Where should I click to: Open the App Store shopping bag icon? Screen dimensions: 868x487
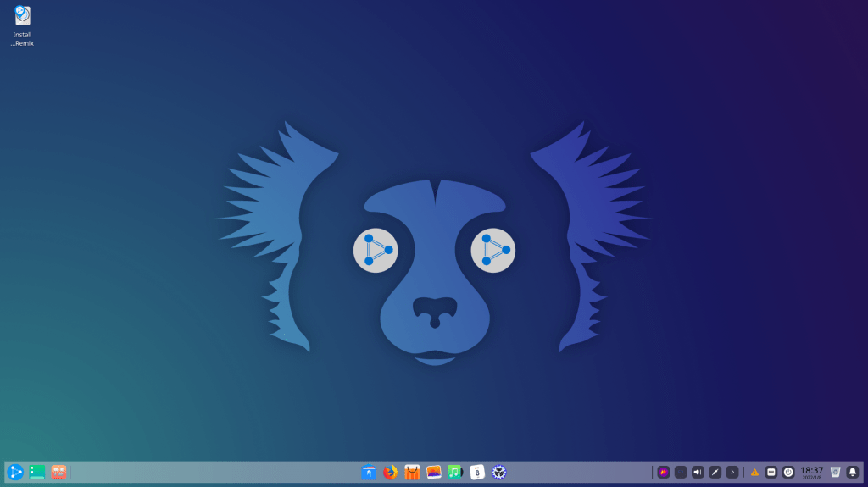coord(412,472)
